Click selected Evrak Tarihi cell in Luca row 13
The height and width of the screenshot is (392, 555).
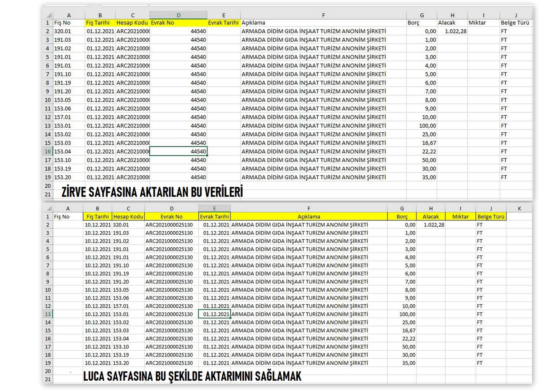[214, 314]
